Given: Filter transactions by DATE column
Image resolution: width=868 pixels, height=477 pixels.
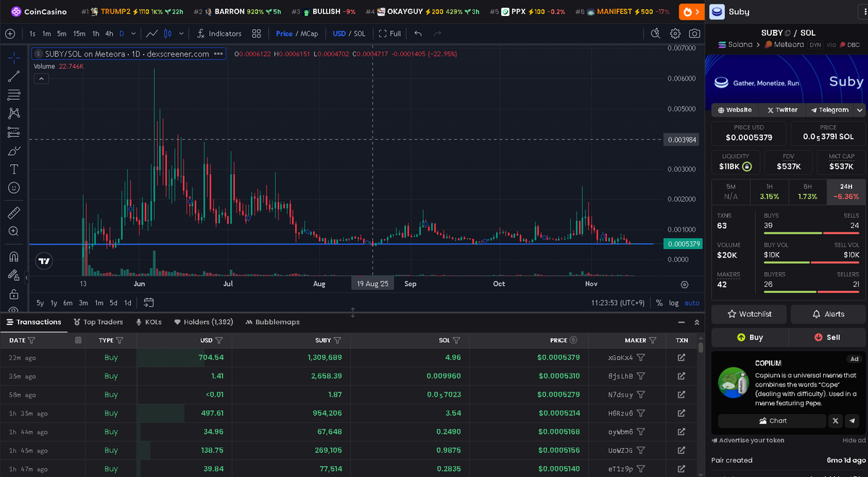Looking at the screenshot, I should point(32,340).
